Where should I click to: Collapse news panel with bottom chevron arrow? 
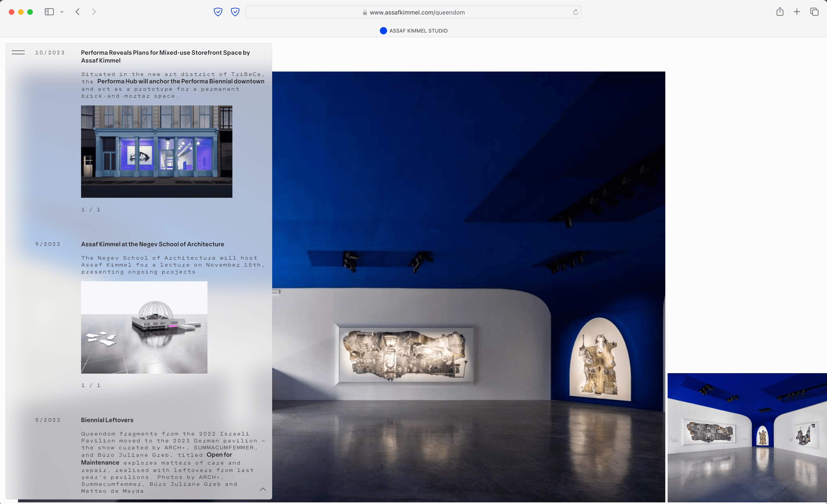[x=263, y=489]
